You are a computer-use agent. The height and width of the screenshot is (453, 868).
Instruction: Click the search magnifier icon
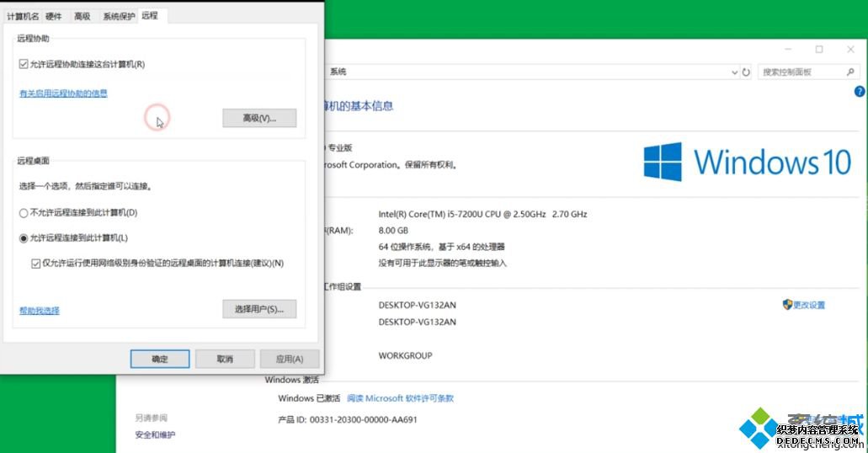tap(851, 72)
